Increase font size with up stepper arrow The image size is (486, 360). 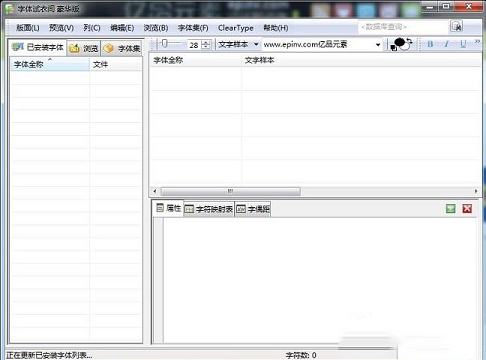(206, 42)
